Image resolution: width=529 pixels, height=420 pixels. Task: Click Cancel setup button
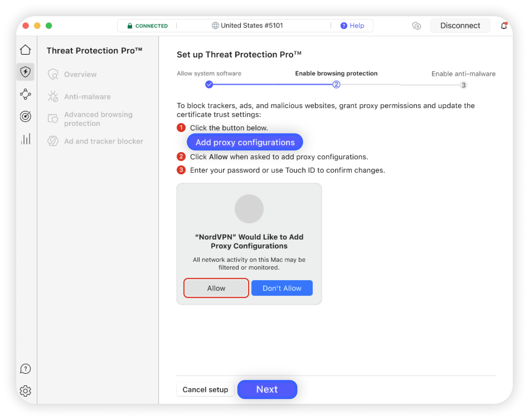pos(205,389)
